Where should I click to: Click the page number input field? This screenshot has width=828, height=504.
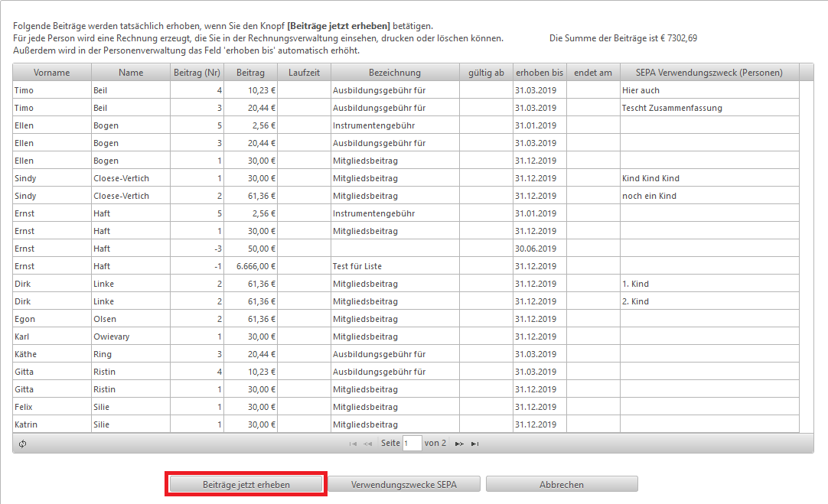click(412, 444)
